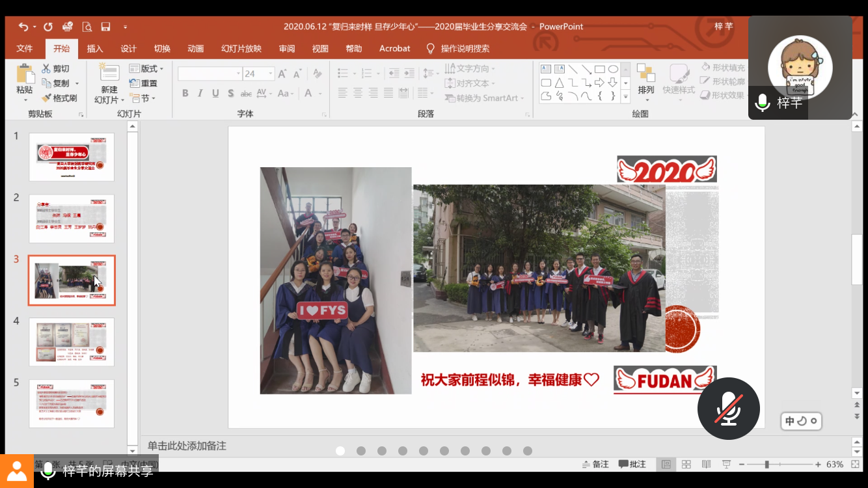Start slideshow from the status bar icon
The image size is (868, 488).
click(727, 465)
